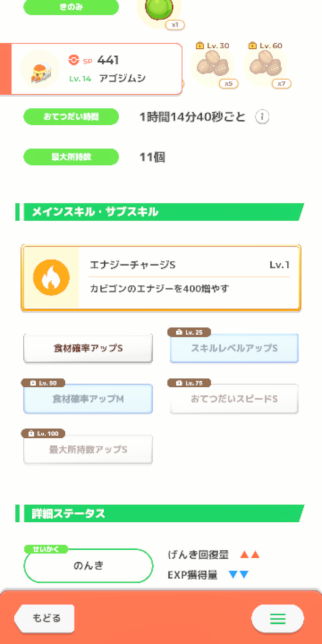Tap the orange flame main skill icon
This screenshot has height=644, width=322.
pos(51,278)
